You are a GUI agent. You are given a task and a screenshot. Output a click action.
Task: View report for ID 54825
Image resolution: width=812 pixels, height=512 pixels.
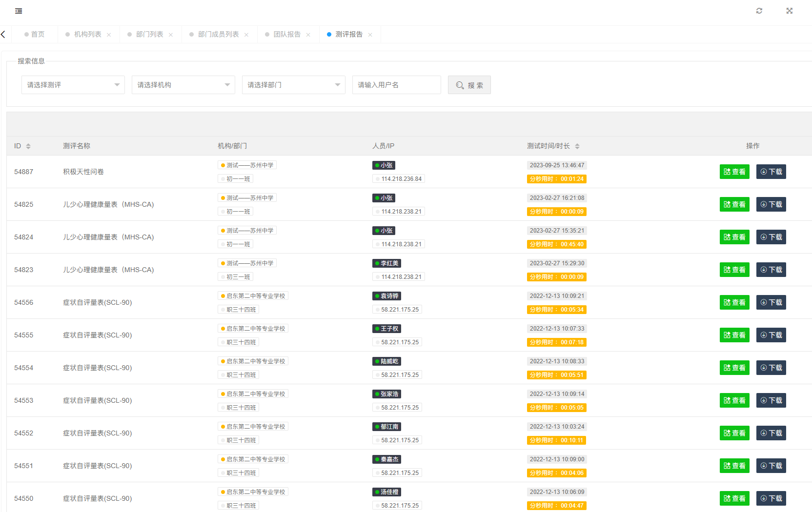[x=734, y=204]
